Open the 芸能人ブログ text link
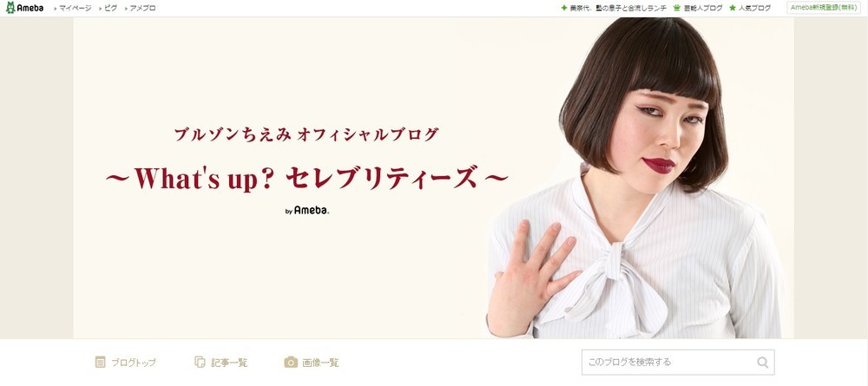The width and height of the screenshot is (868, 386). click(703, 9)
